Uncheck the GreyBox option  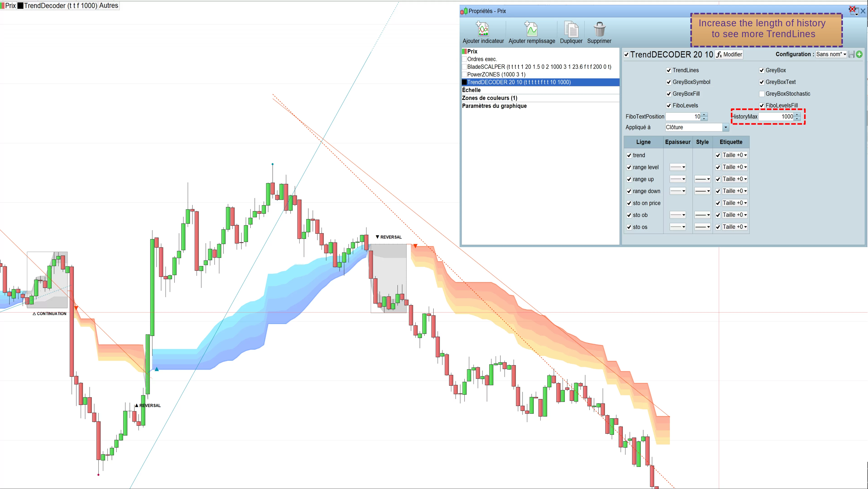click(x=762, y=70)
